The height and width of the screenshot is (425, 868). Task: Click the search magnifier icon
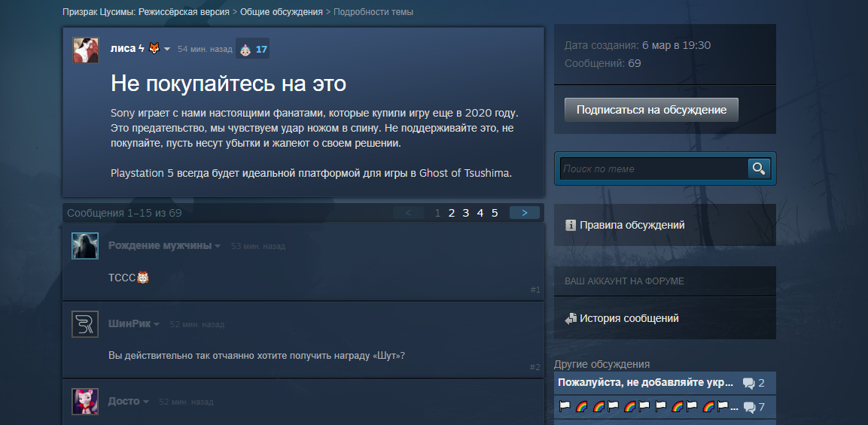(x=759, y=168)
